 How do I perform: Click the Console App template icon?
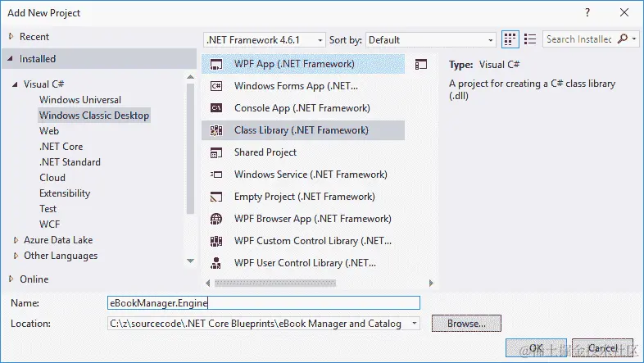coord(216,108)
